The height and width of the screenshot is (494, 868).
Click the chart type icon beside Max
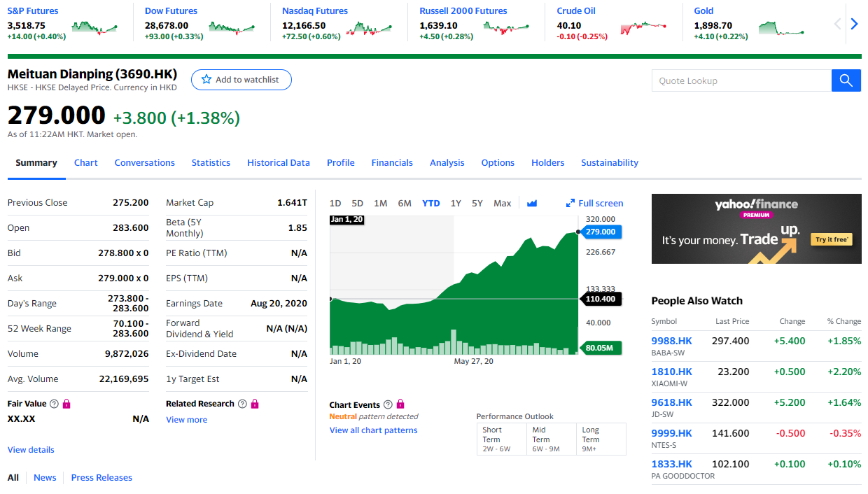[x=532, y=203]
